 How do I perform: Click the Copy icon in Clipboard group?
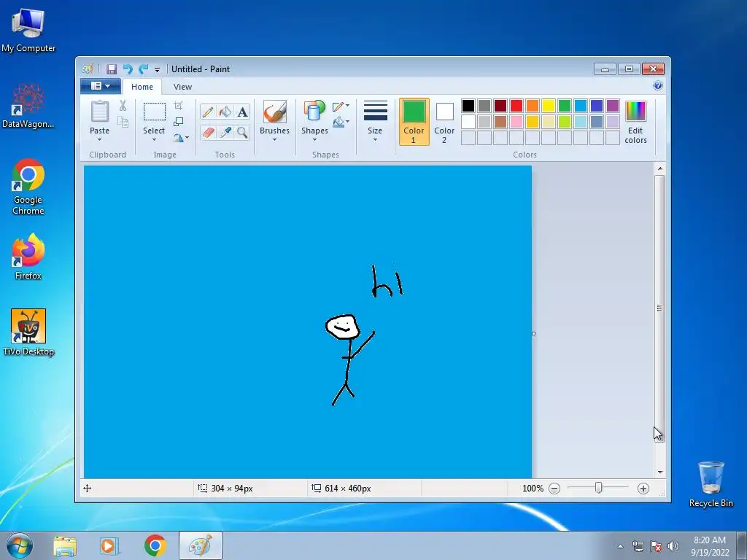point(123,122)
